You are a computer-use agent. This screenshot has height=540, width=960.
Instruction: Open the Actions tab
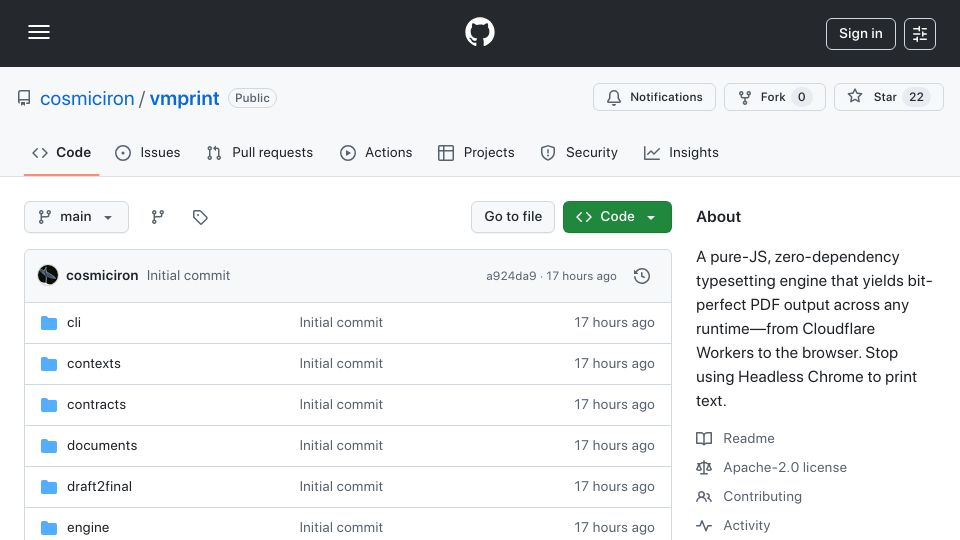(376, 152)
